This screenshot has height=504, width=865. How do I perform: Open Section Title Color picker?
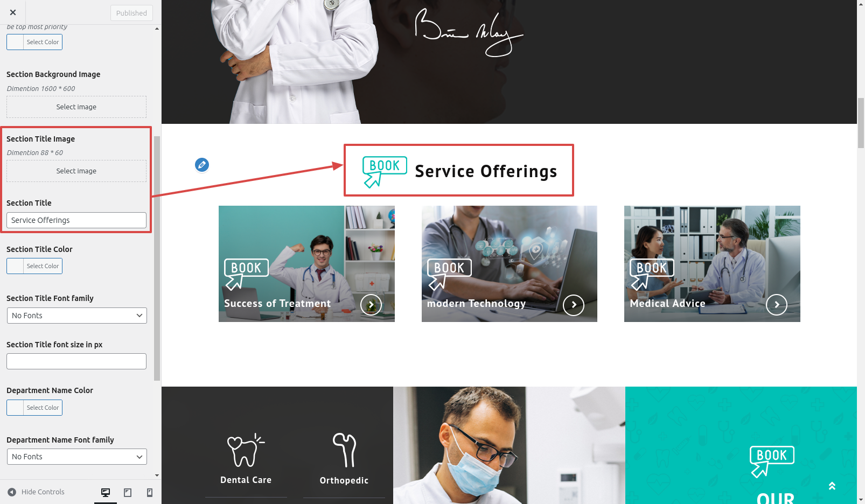(x=34, y=266)
